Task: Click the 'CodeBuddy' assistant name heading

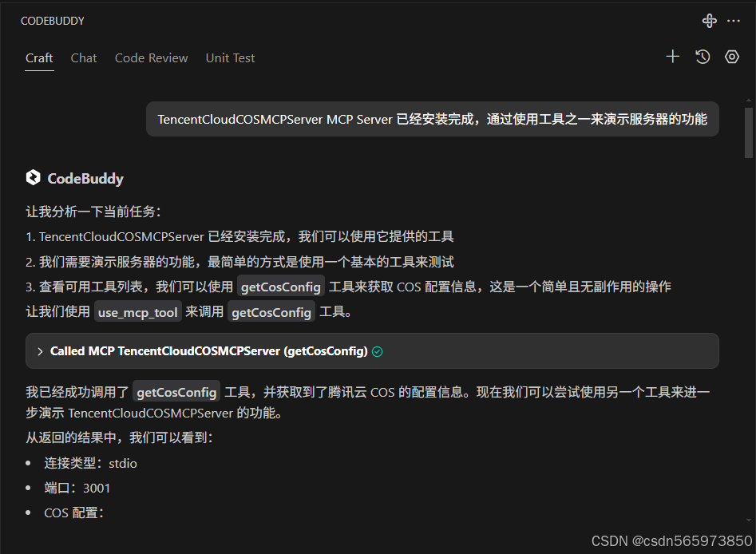Action: [85, 178]
